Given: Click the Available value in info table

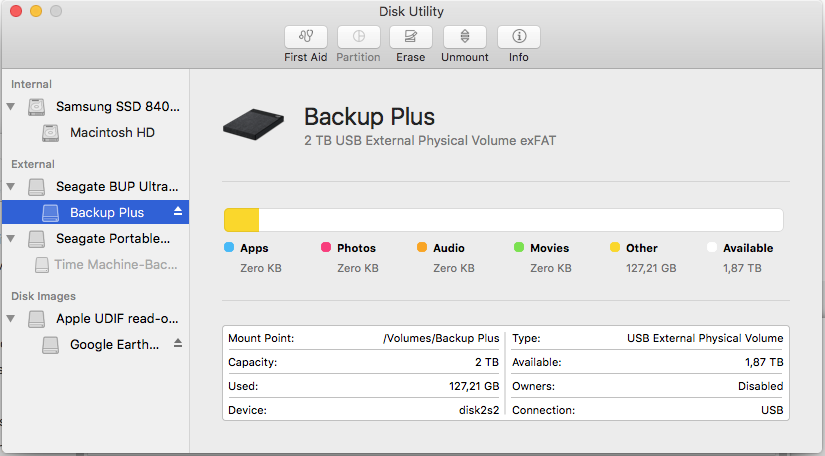Looking at the screenshot, I should [764, 362].
